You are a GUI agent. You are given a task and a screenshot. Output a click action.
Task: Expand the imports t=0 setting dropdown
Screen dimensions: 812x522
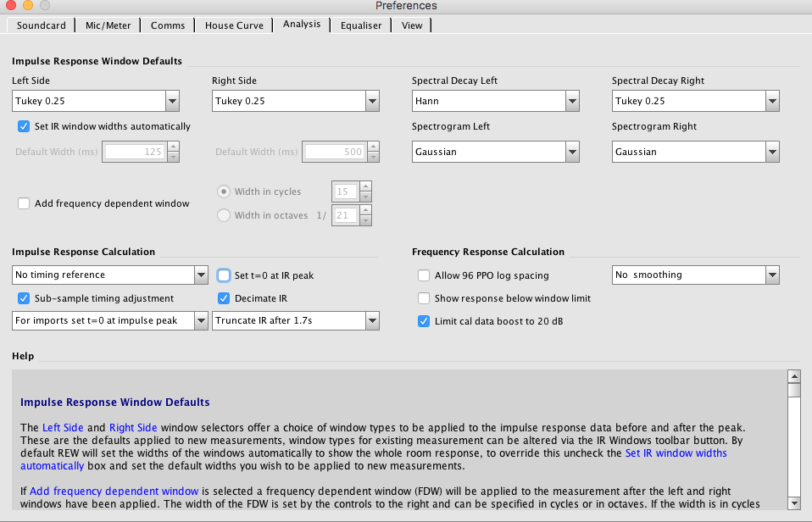click(x=110, y=320)
